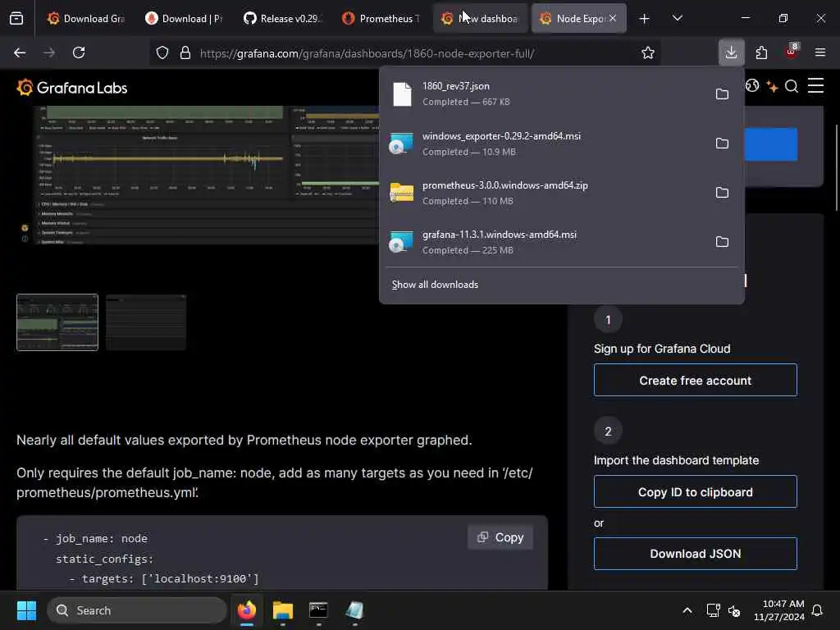Image resolution: width=840 pixels, height=630 pixels.
Task: Show windows_exporter msi in its folder
Action: pyautogui.click(x=722, y=144)
